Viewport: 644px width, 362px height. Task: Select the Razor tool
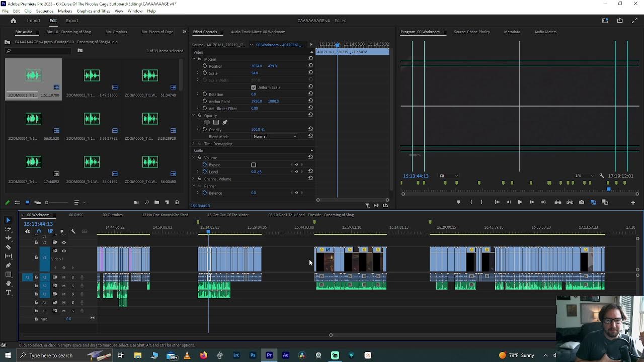(x=8, y=247)
